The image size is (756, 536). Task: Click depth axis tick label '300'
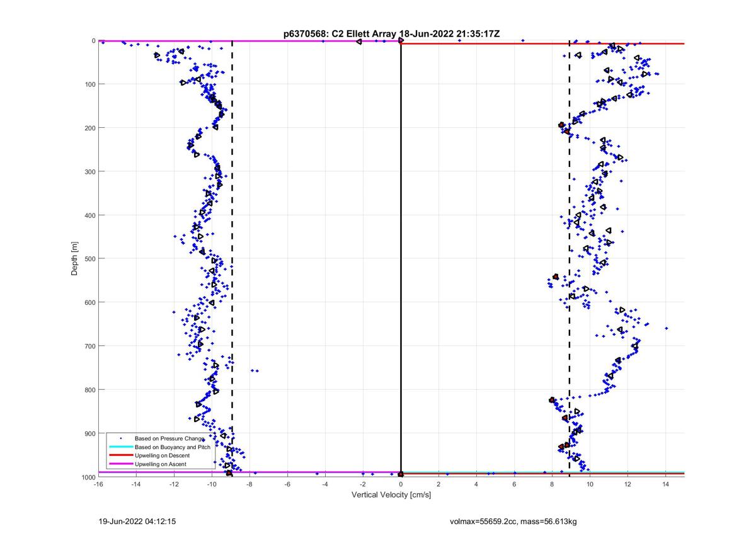coord(89,171)
